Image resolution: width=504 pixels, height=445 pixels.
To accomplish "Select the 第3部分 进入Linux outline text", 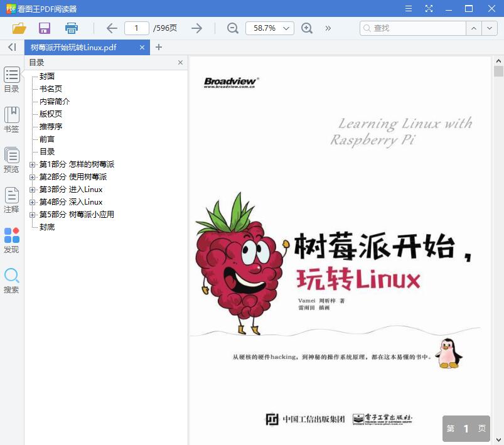I will (x=71, y=190).
